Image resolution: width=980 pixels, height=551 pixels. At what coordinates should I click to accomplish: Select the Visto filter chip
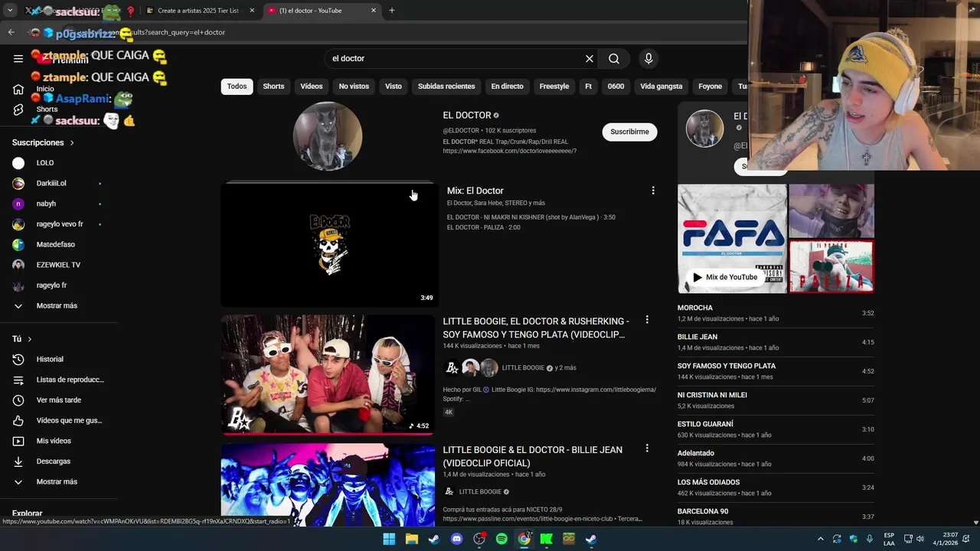click(394, 86)
